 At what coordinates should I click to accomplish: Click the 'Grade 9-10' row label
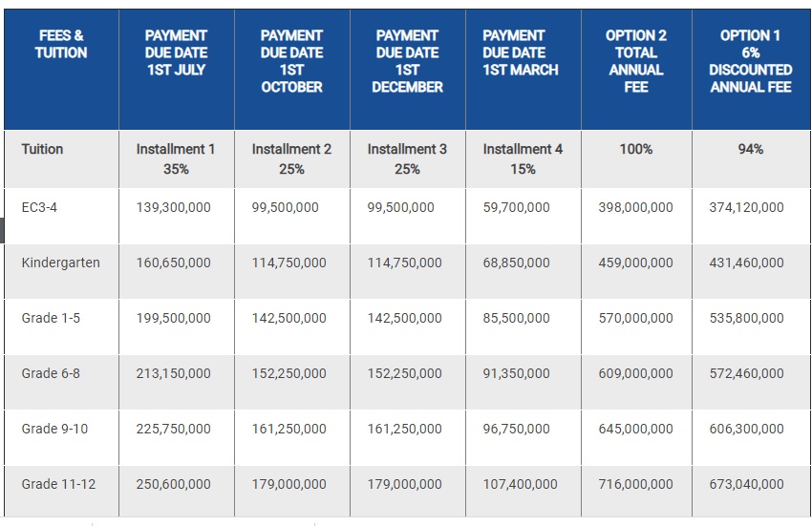coord(54,429)
